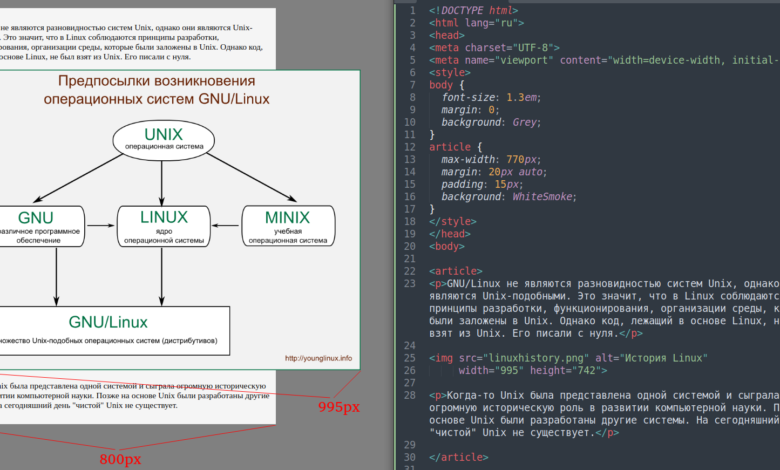This screenshot has width=780, height=470.
Task: Click the WhiteSmoke background color value
Action: [x=542, y=196]
